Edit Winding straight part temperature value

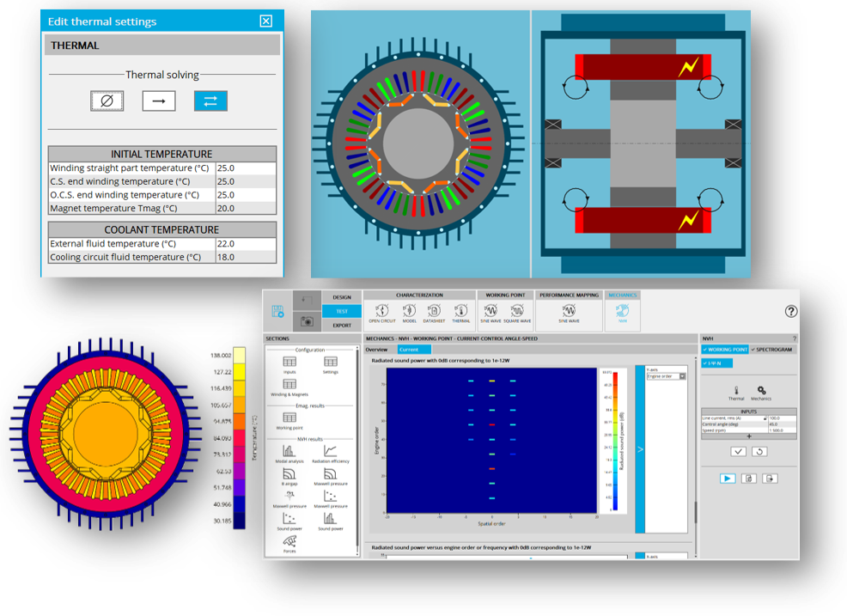click(246, 168)
